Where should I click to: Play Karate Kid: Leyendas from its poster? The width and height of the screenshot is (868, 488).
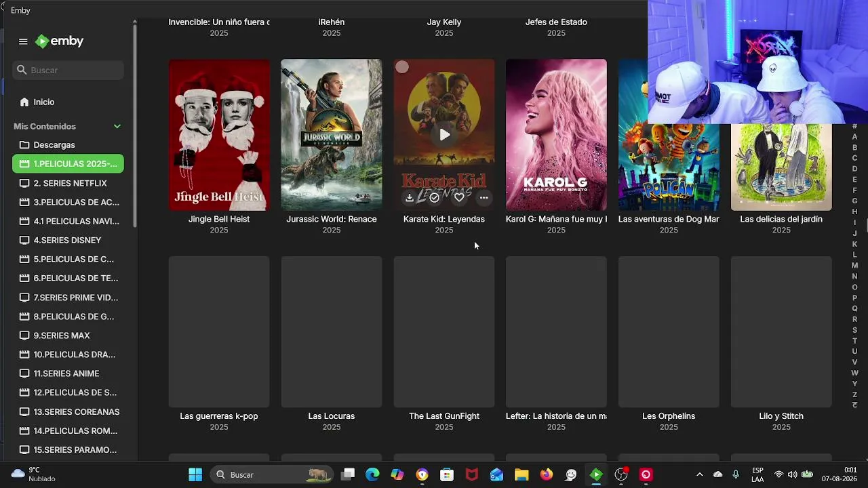click(444, 135)
